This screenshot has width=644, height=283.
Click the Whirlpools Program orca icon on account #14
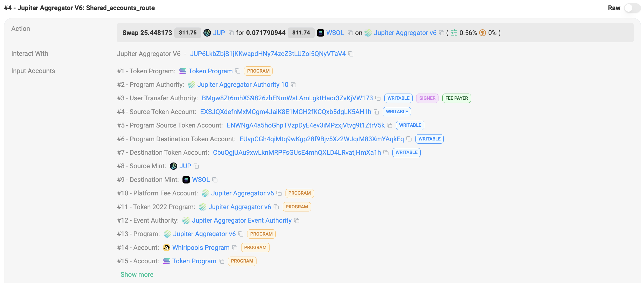167,247
